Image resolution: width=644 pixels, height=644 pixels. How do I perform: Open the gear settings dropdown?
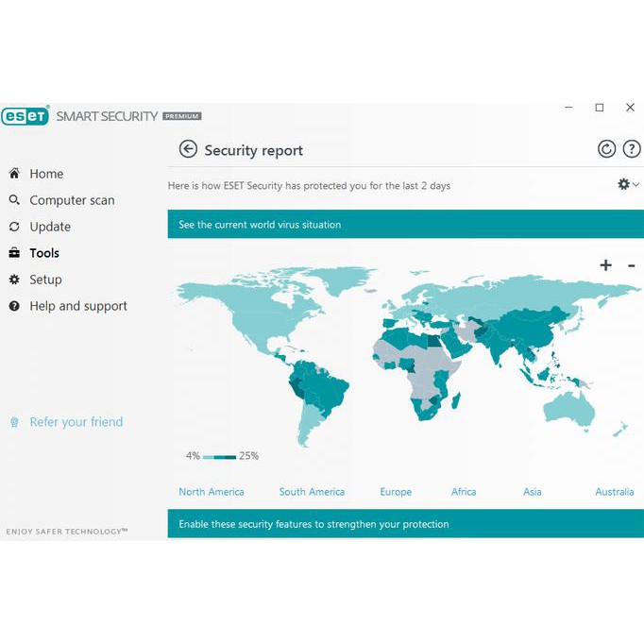tap(627, 185)
